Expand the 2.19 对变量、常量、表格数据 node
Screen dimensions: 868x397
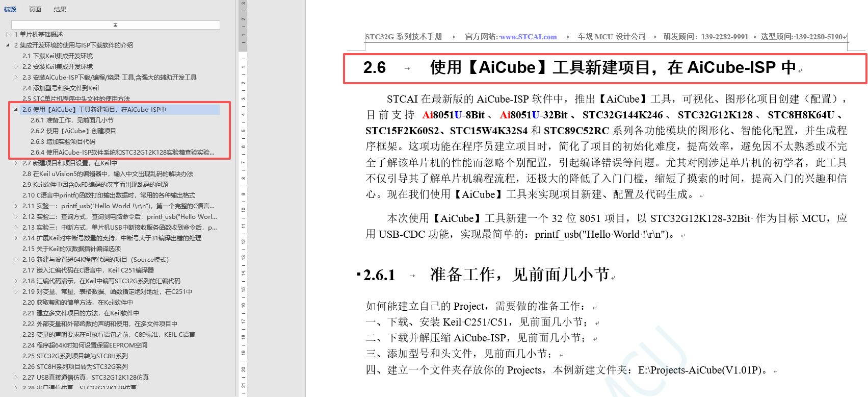coord(16,292)
